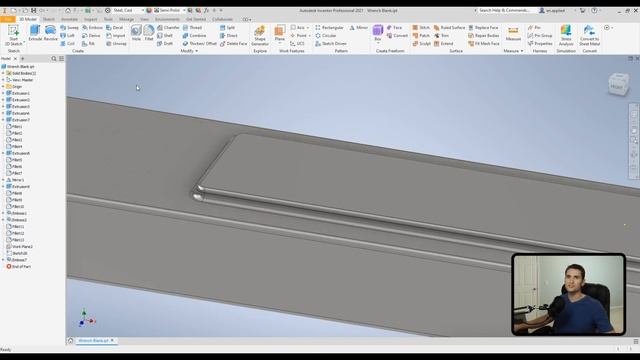This screenshot has height=360, width=640.
Task: Select the Delete Face tool
Action: [x=233, y=43]
